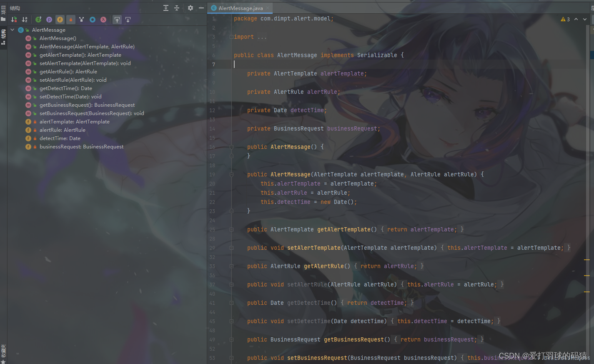Expand folded getAlertRule method at line 33
Screen dimensions: 594x364
(x=231, y=266)
